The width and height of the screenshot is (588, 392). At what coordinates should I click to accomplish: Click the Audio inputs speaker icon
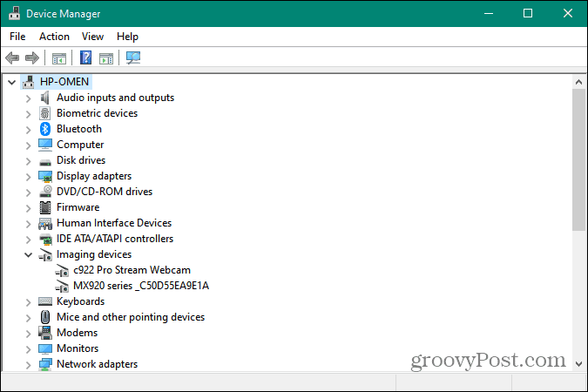pos(45,98)
